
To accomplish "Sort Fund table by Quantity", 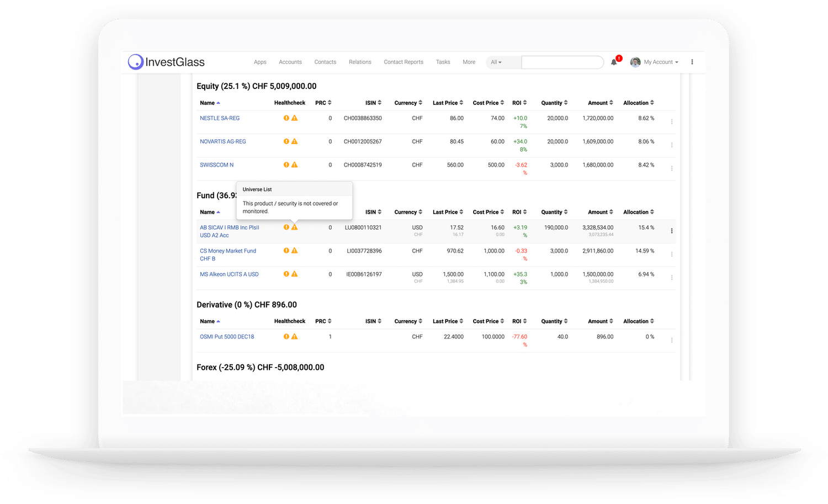I will [x=554, y=212].
